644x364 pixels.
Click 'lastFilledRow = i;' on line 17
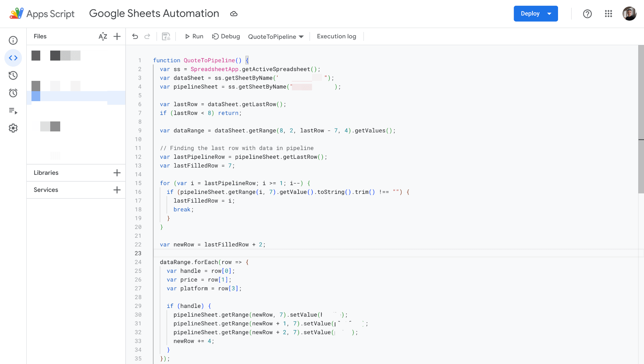204,201
